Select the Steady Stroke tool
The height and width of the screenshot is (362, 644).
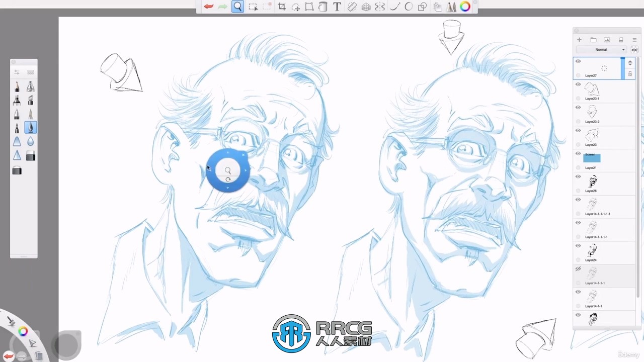[395, 7]
